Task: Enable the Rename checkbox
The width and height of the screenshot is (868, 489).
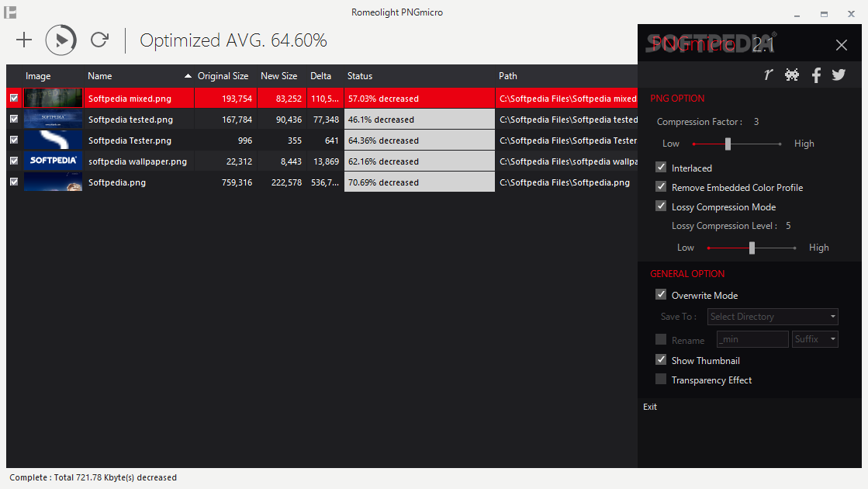Action: coord(661,339)
